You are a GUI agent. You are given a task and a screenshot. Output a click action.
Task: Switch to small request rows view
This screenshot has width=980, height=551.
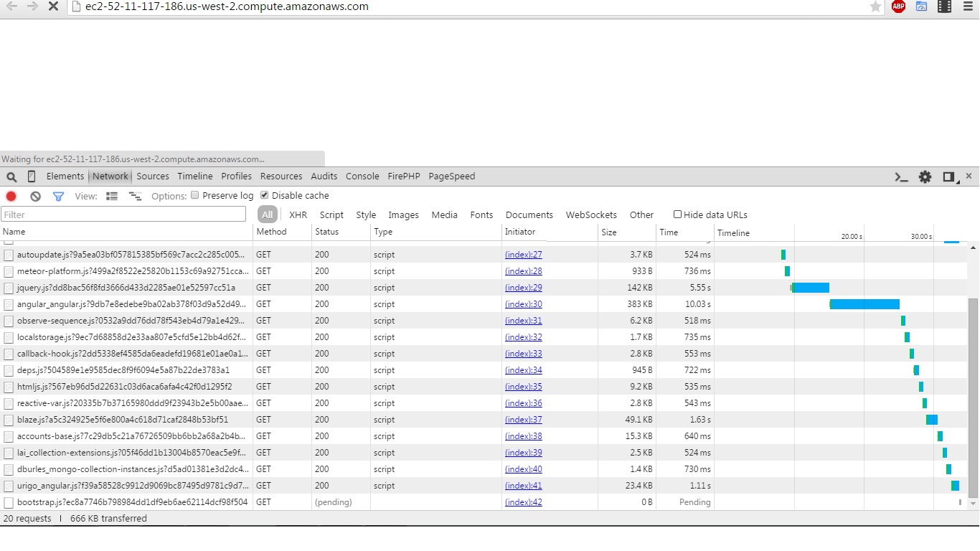(135, 196)
